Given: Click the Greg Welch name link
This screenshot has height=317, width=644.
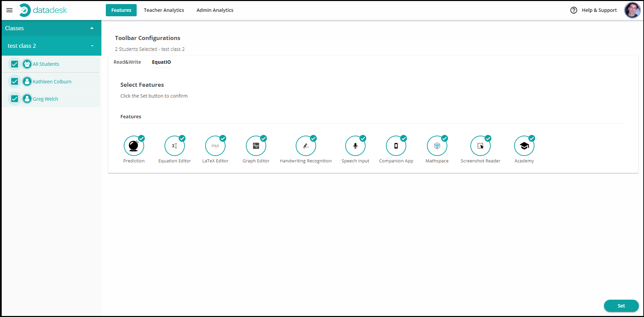Looking at the screenshot, I should [x=45, y=99].
